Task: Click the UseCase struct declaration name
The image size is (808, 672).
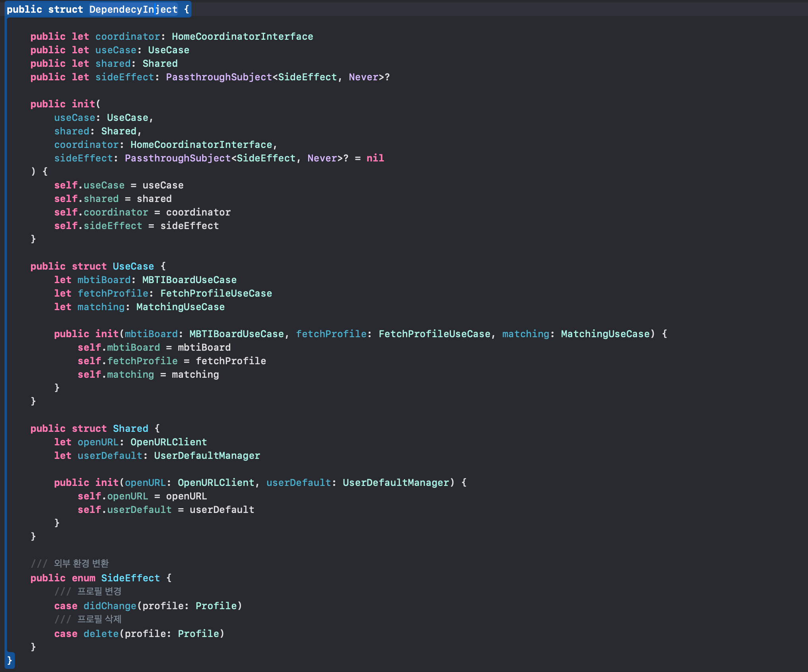Action: tap(133, 266)
